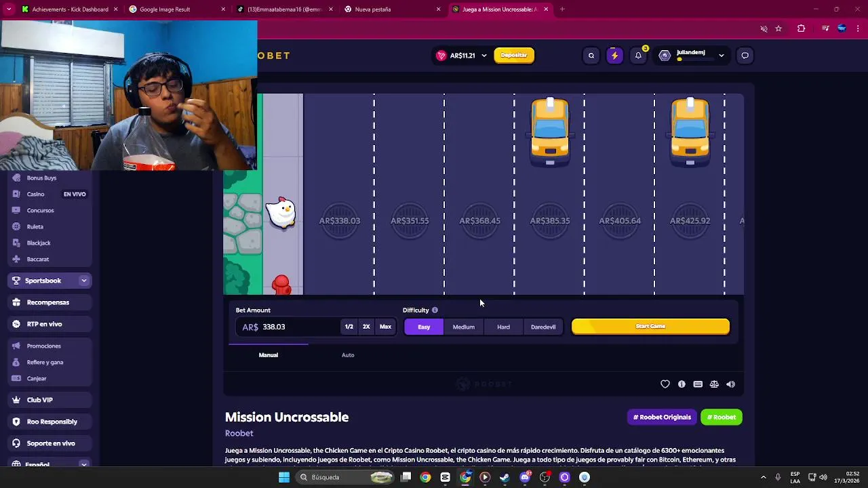Screen dimensions: 868x488
Task: Expand the Español language selector
Action: (84, 464)
